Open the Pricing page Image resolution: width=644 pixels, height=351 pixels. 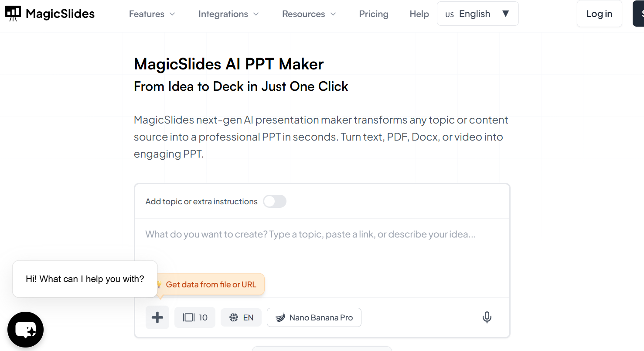(373, 14)
